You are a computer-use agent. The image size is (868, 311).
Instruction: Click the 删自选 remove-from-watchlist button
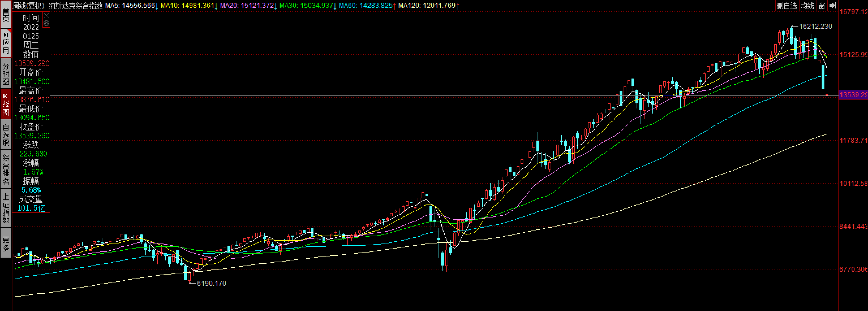(787, 5)
